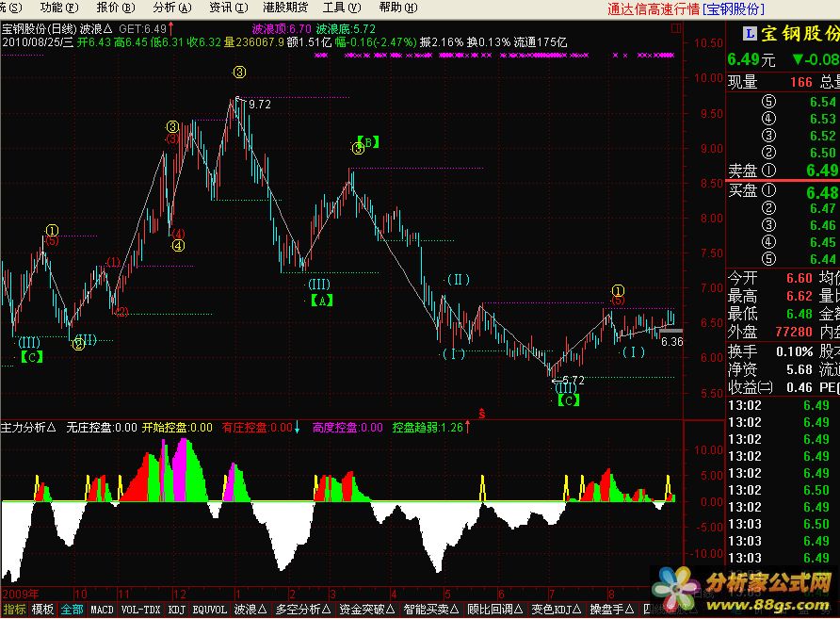Click the green 【C】 label below 5.72

point(569,399)
